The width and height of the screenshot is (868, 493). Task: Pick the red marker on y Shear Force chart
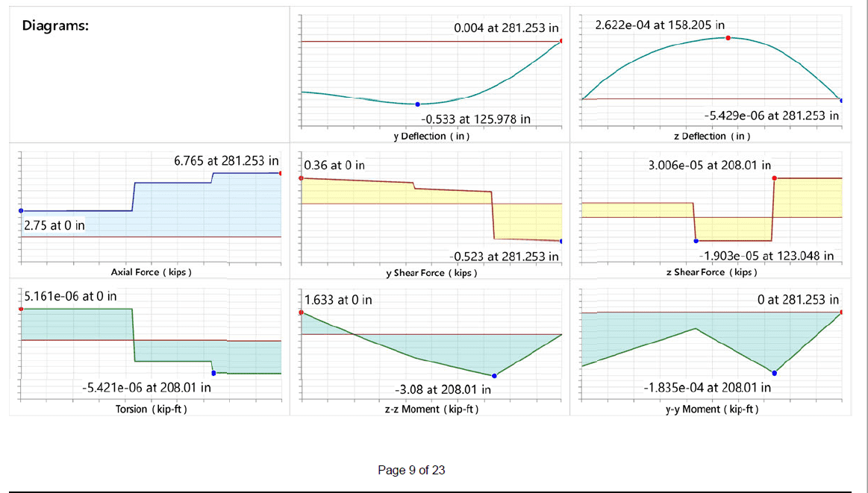tap(301, 178)
